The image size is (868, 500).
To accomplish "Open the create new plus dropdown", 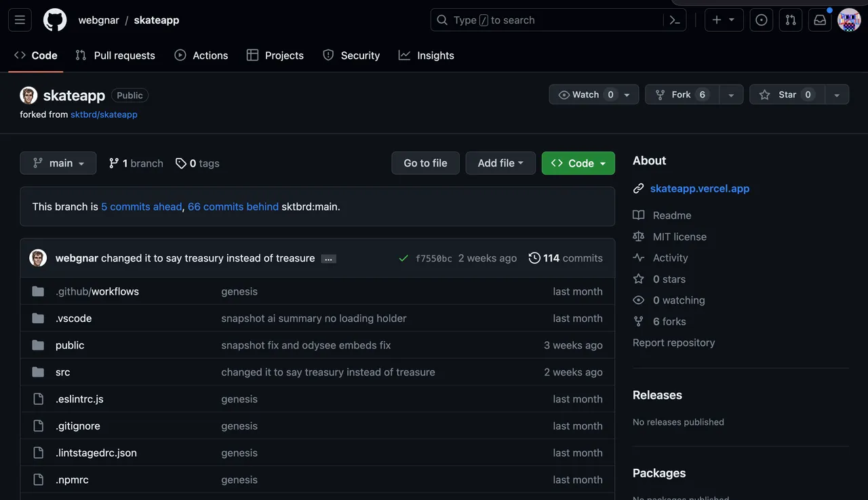I will point(724,20).
